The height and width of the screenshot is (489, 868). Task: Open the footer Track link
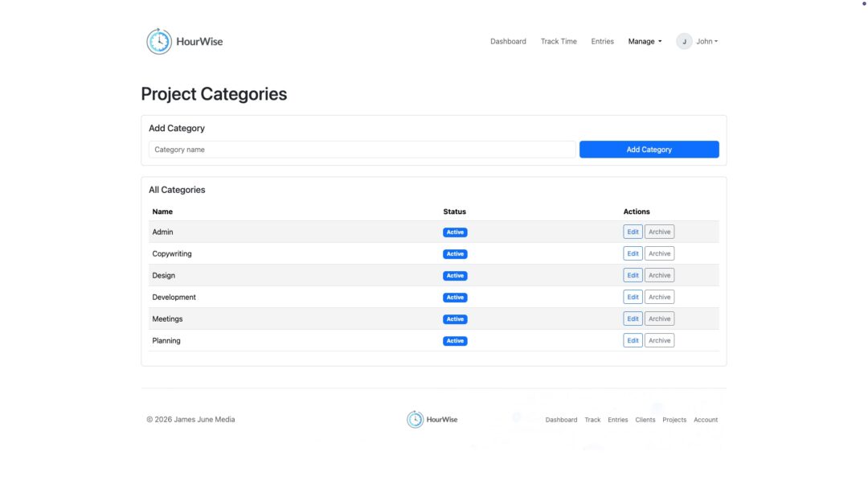click(592, 420)
